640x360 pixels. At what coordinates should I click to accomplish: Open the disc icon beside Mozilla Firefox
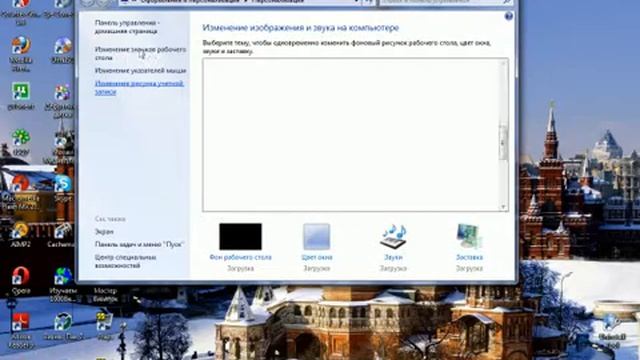coord(62,50)
